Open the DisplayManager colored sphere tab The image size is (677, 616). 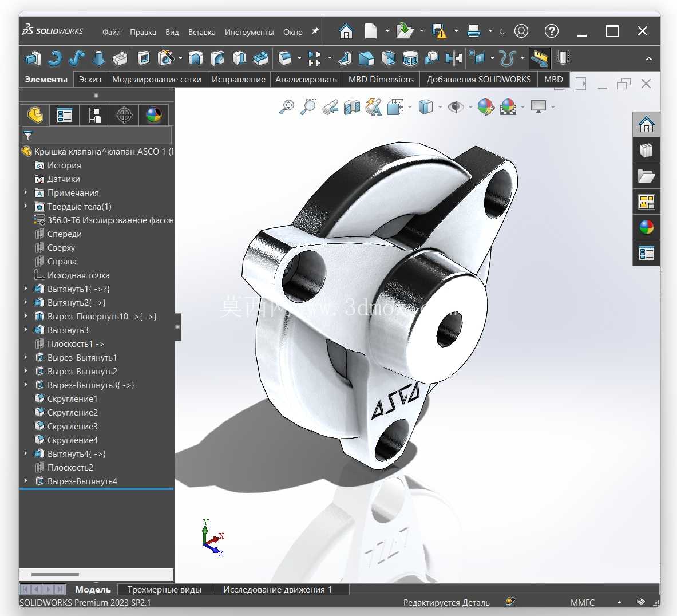[x=154, y=115]
